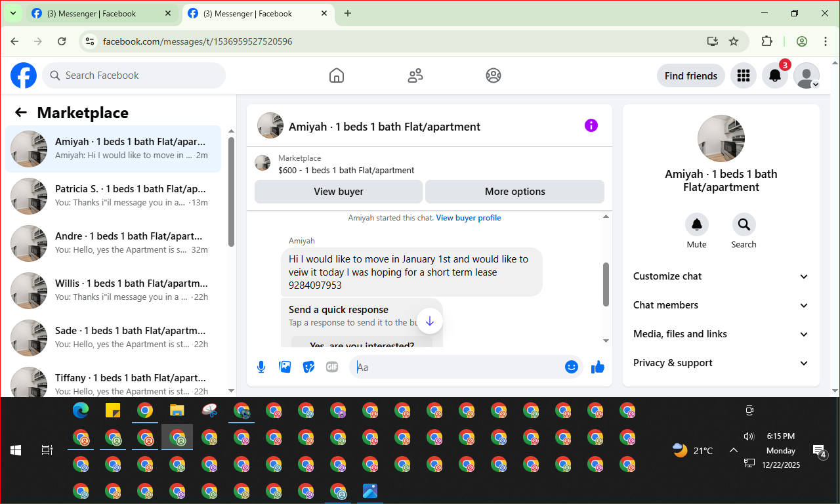This screenshot has height=504, width=840.
Task: Tap the 'Yes, are you interested?' quick response
Action: coord(362,343)
